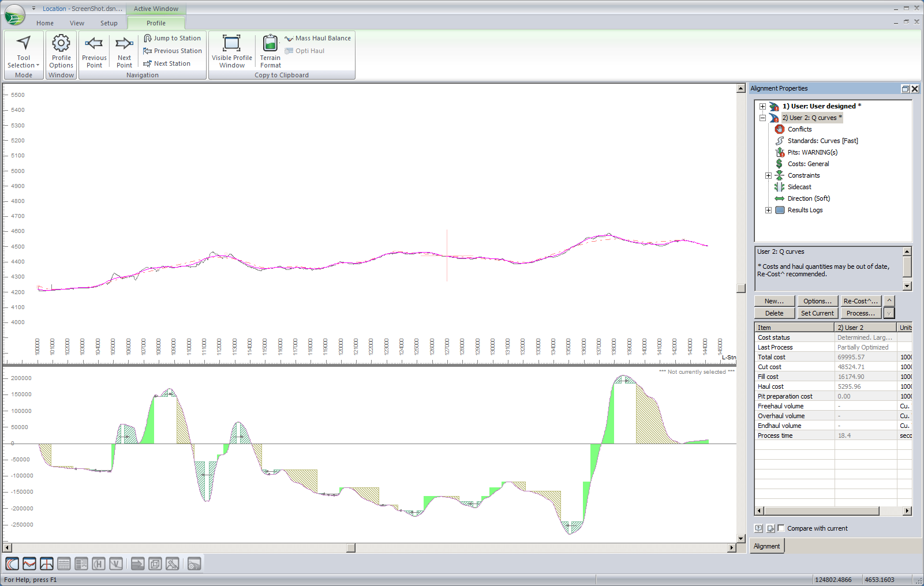Switch to the Home ribbon tab
The height and width of the screenshot is (586, 924).
(45, 23)
